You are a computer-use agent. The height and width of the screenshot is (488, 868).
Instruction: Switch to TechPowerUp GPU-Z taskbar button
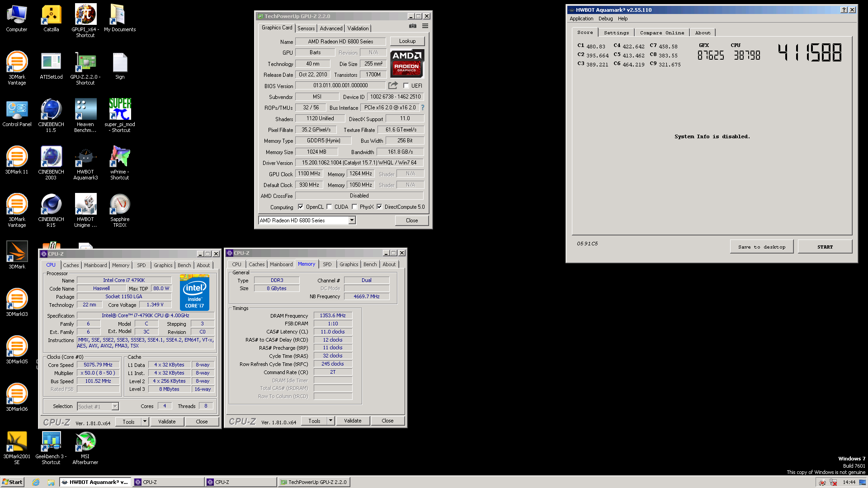point(314,482)
